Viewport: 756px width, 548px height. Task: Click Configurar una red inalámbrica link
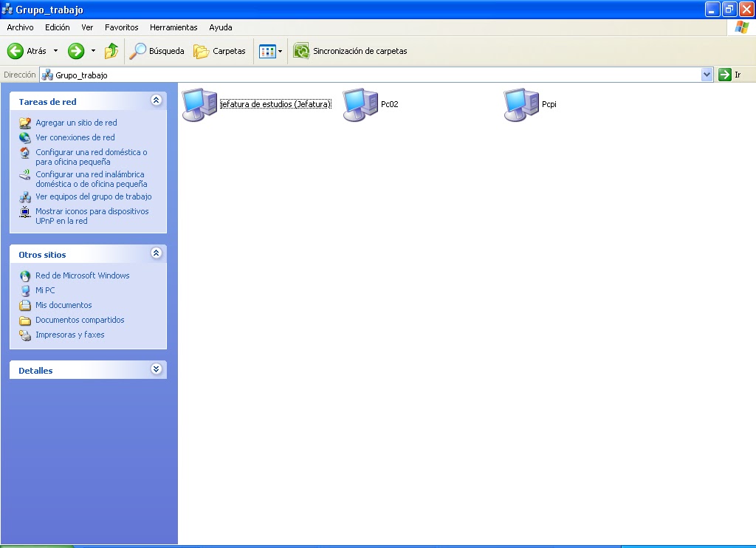91,179
